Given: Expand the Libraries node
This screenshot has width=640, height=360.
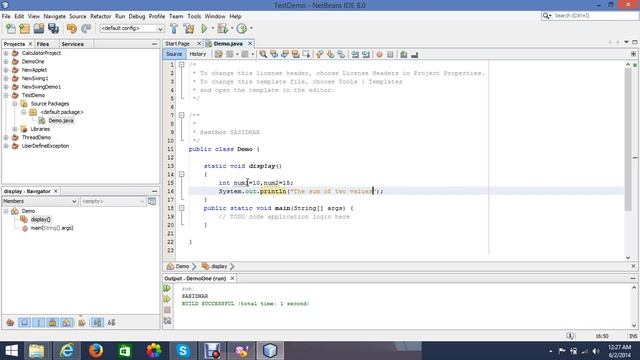Looking at the screenshot, I should pyautogui.click(x=15, y=129).
